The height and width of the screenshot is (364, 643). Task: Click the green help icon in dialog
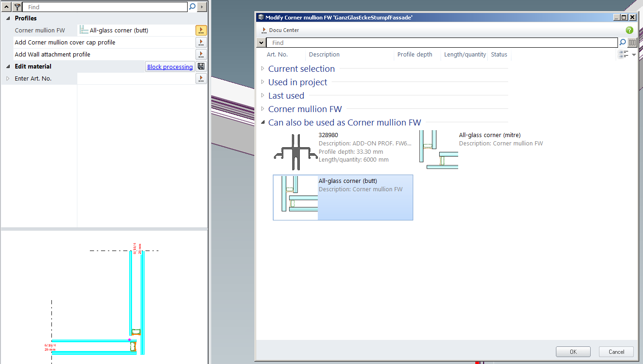629,30
